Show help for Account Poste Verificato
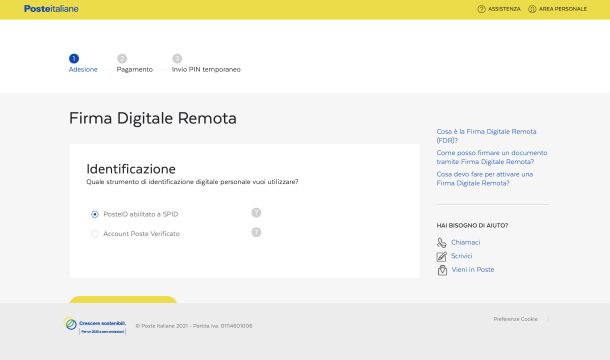The image size is (610, 360). 256,232
